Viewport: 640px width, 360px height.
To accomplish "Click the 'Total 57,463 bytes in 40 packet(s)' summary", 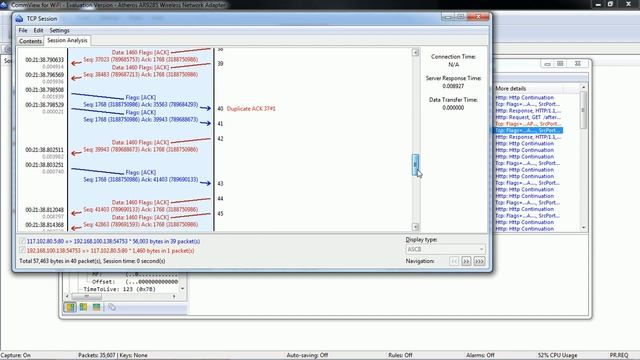I will [92, 261].
